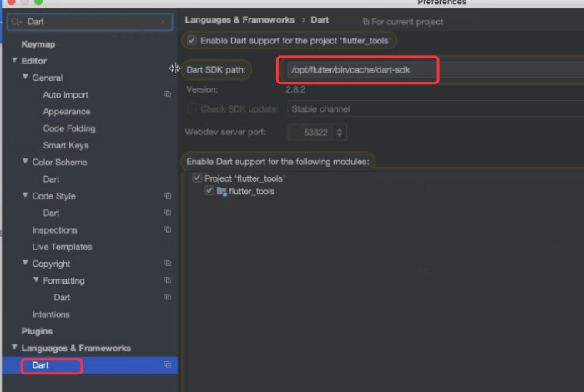
Task: Toggle the flutter_tools module checkbox
Action: coord(209,191)
